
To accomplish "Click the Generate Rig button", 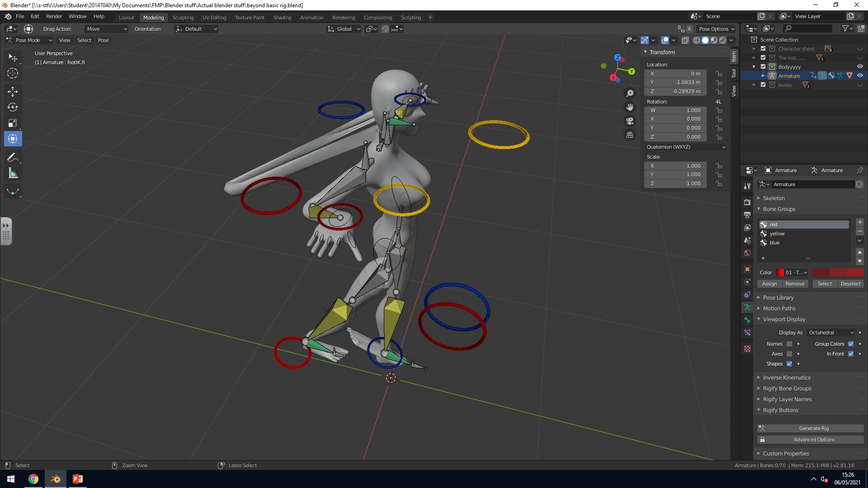I will coord(811,428).
